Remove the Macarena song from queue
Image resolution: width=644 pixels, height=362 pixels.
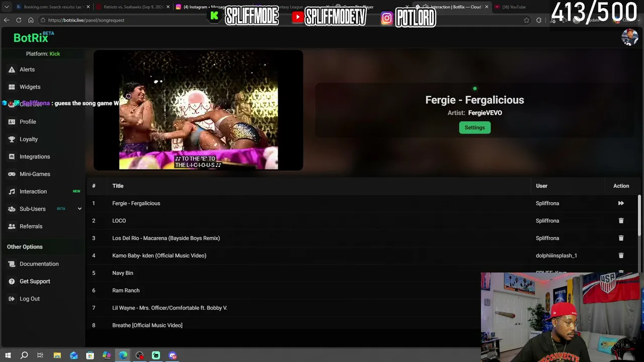(621, 238)
